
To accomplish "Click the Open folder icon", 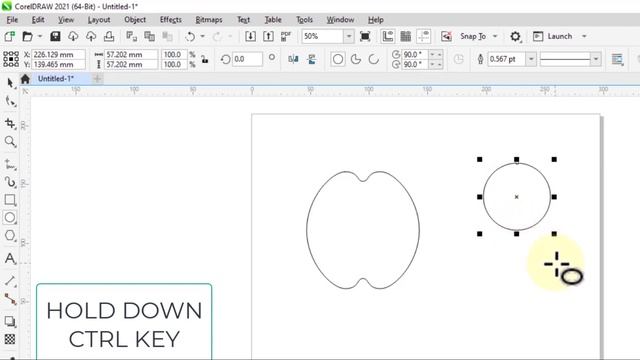I will (x=27, y=36).
